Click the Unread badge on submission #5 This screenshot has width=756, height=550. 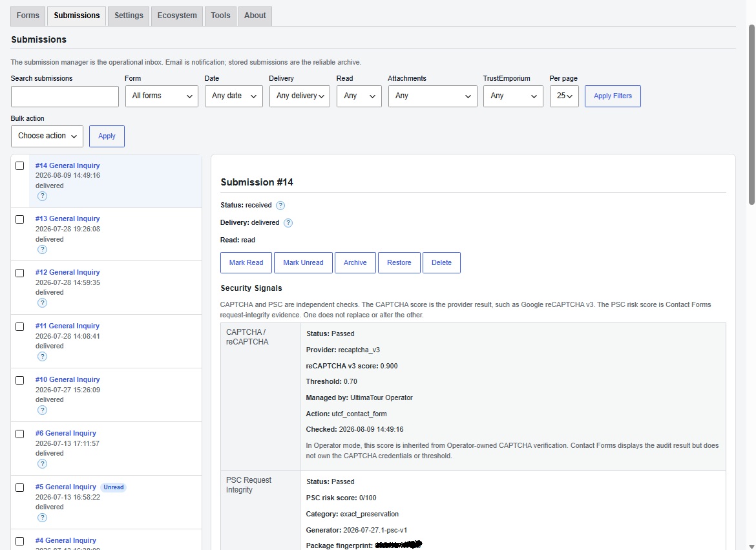point(114,487)
